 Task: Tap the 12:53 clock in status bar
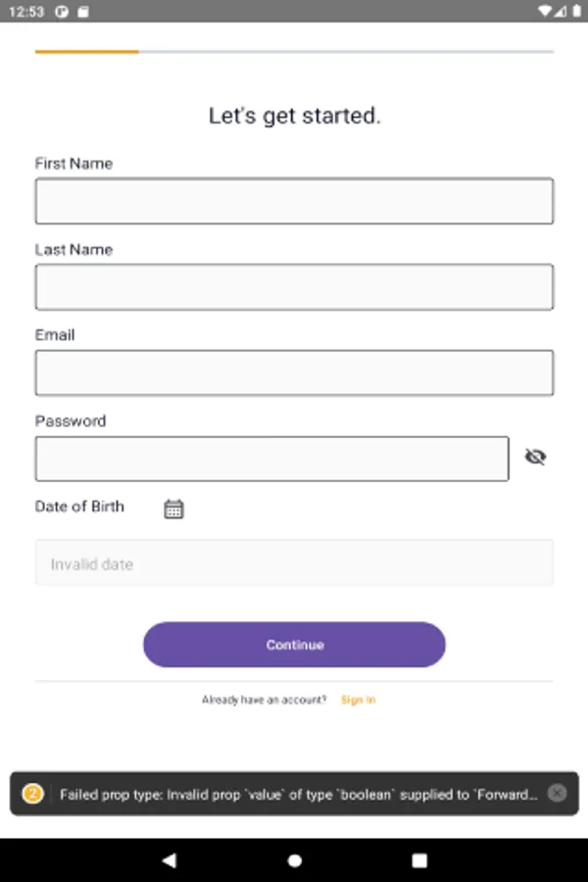[28, 11]
